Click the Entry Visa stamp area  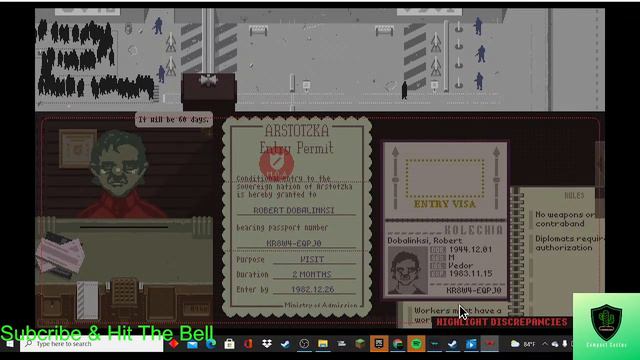click(x=445, y=178)
